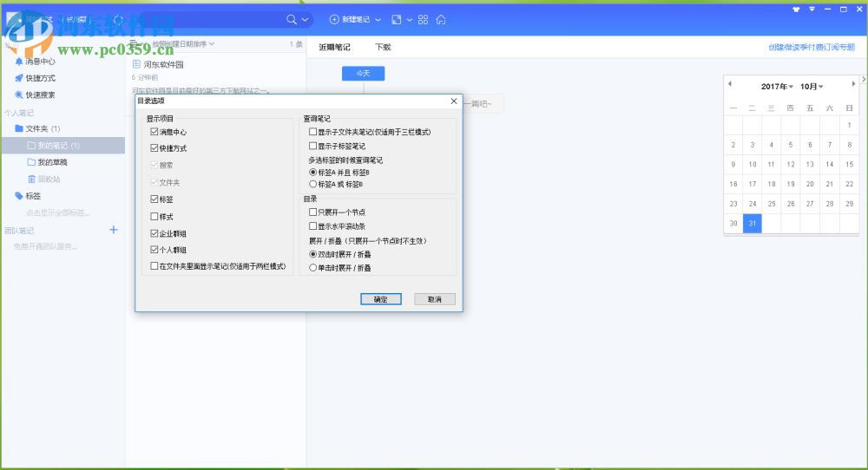Check 在文件夹里面显示笔记 checkbox
Screen dimensions: 868x470
(155, 266)
